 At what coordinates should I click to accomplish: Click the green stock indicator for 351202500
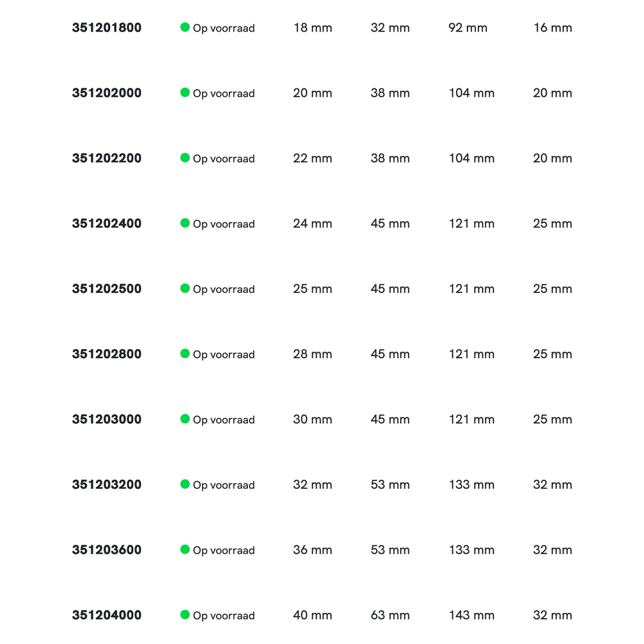[185, 289]
